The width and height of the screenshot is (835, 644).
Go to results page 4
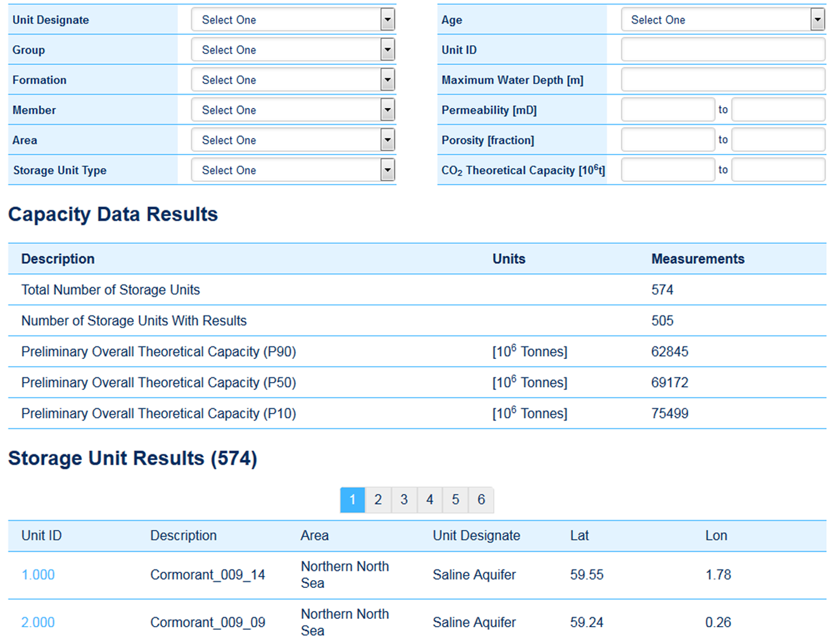429,500
